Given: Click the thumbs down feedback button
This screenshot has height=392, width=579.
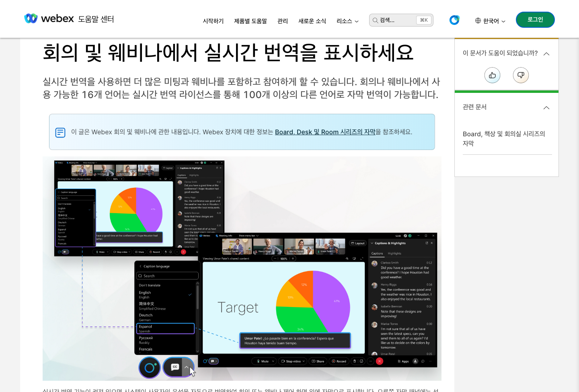Looking at the screenshot, I should coord(521,75).
